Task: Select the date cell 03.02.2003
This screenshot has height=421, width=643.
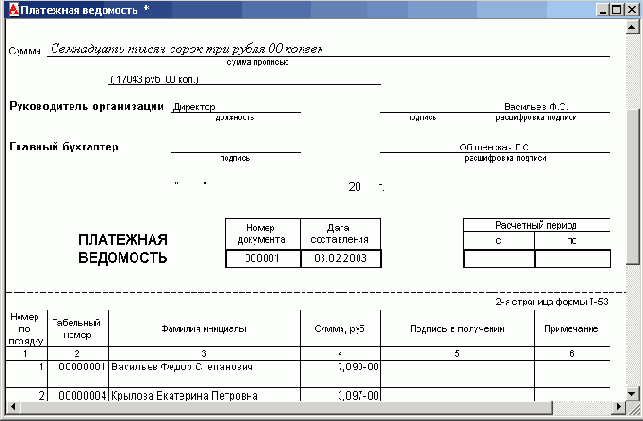Action: [340, 259]
